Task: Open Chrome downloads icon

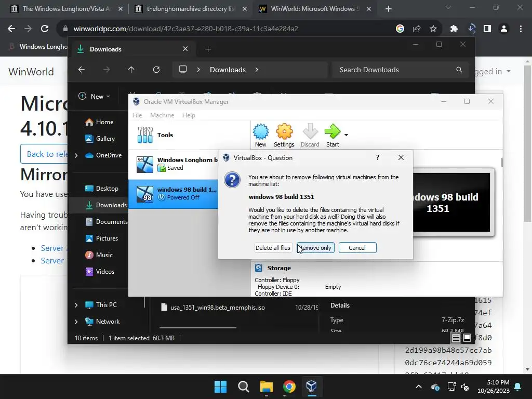Action: [x=471, y=29]
